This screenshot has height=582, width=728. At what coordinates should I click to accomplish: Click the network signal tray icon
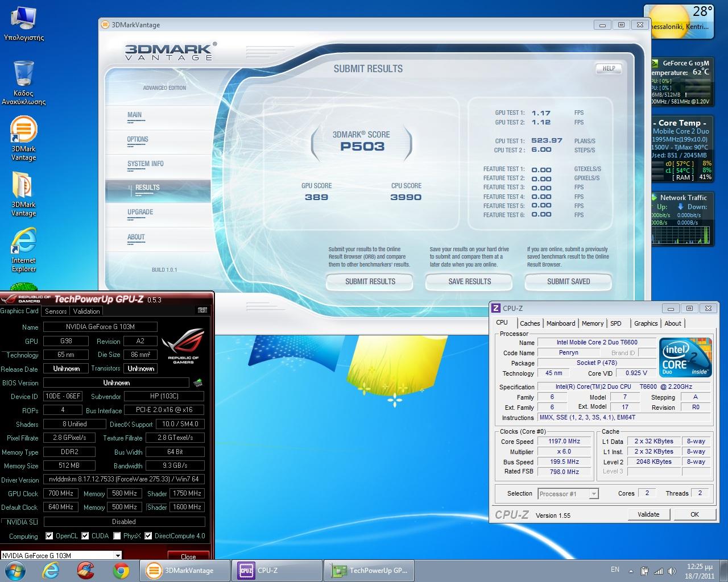(x=658, y=571)
